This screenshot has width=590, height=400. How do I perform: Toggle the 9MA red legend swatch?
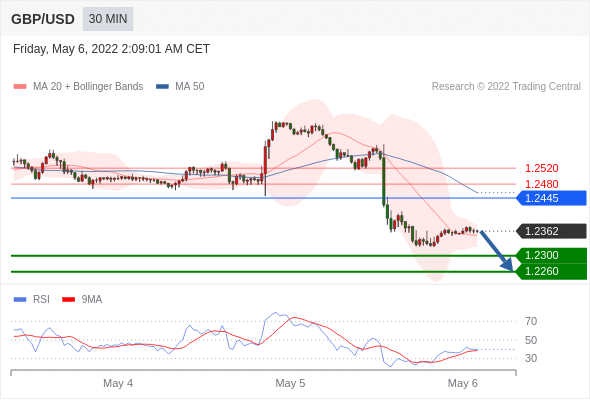(x=68, y=300)
